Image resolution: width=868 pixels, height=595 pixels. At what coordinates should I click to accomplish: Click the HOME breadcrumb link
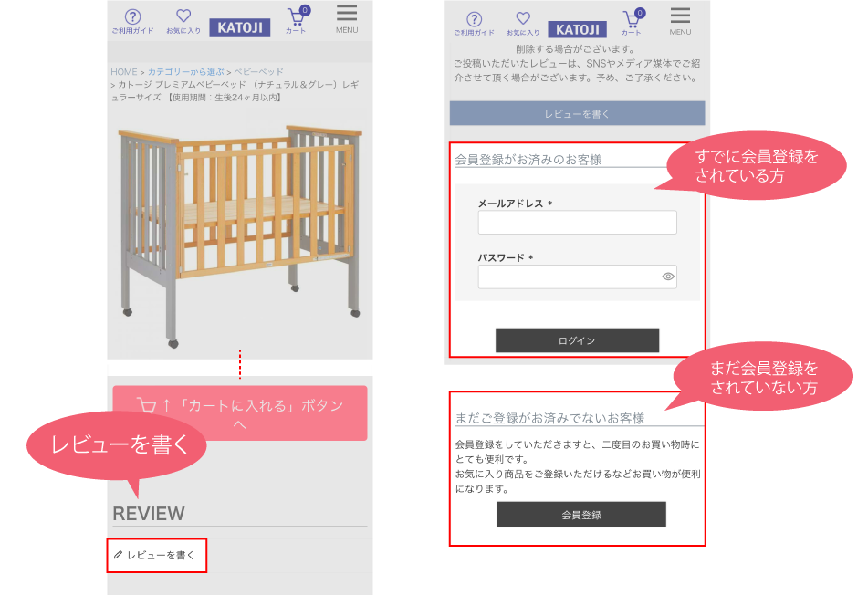pyautogui.click(x=123, y=72)
